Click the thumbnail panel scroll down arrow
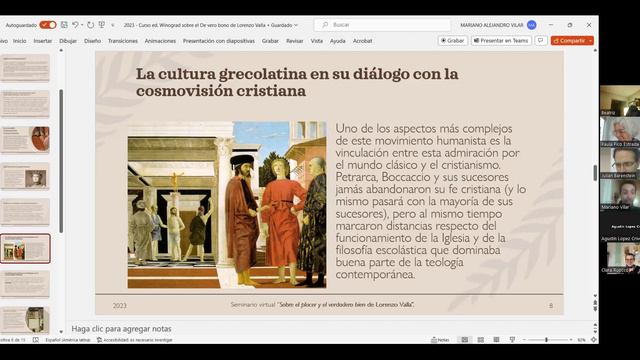This screenshot has height=360, width=640. click(61, 331)
